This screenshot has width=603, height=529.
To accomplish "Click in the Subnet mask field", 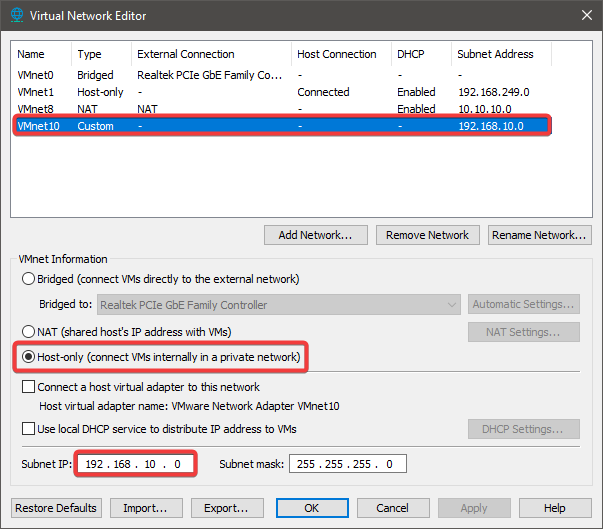I will pos(347,464).
